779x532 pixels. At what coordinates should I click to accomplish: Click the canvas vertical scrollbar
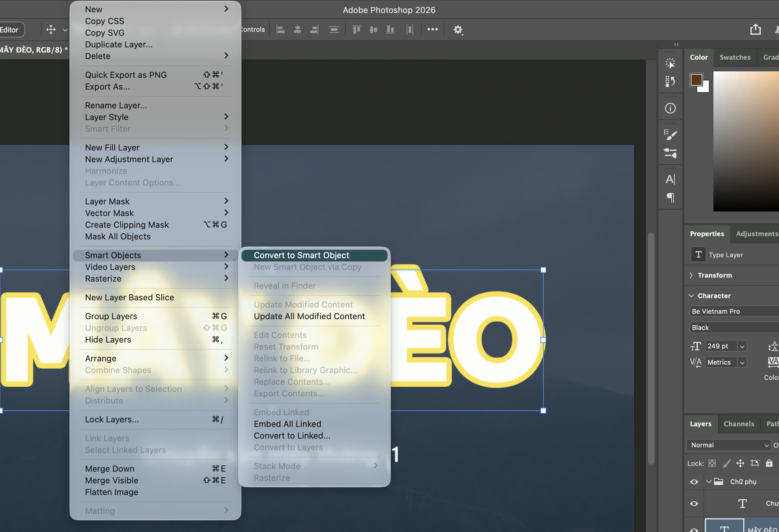pos(650,348)
